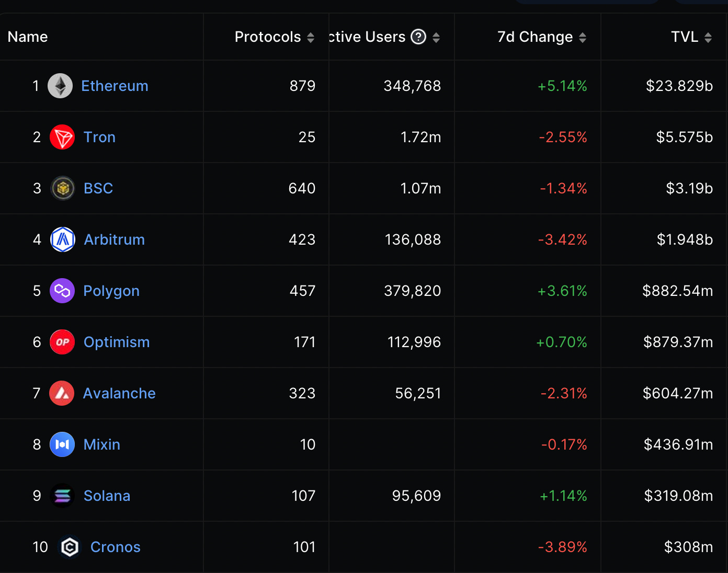Viewport: 728px width, 573px height.
Task: Click Polygon active users 379,820
Action: coord(413,291)
